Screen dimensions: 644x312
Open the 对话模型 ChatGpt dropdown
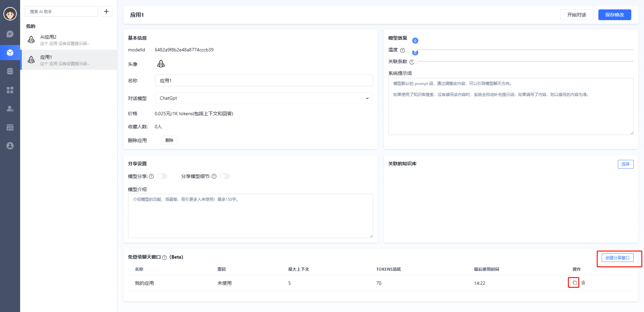[264, 98]
